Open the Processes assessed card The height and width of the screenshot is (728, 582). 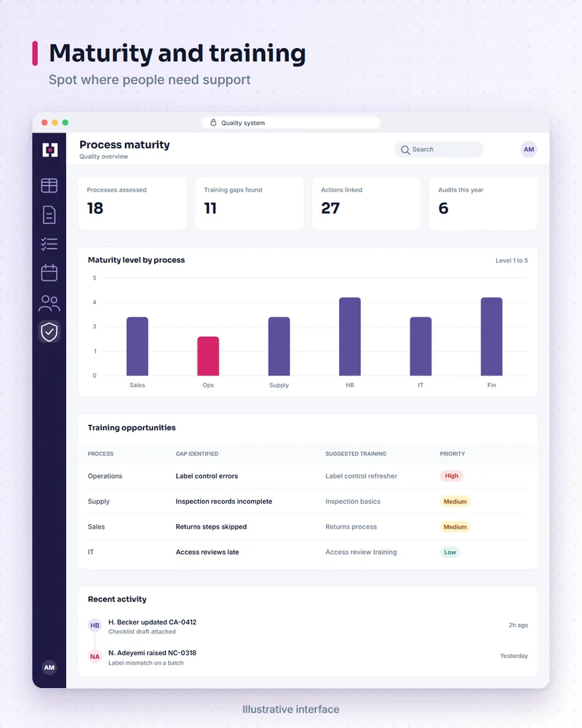(132, 203)
